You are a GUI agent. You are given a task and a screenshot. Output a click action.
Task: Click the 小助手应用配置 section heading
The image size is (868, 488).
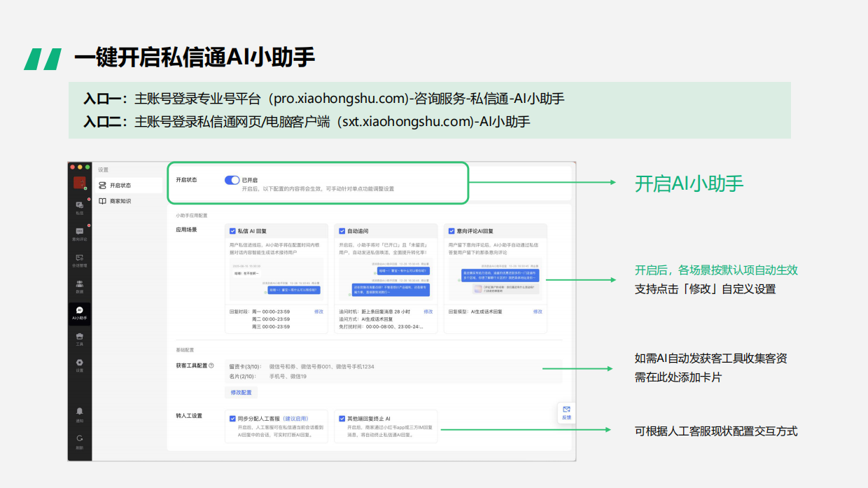[x=192, y=216]
